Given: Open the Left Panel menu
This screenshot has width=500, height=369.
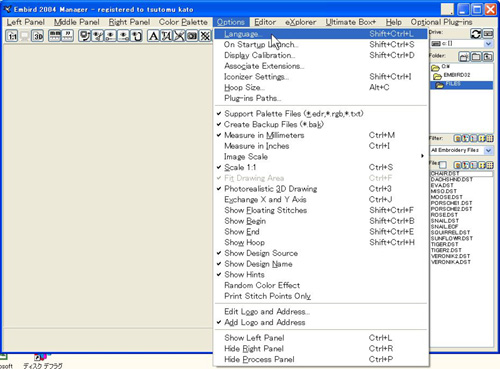Looking at the screenshot, I should (x=26, y=22).
